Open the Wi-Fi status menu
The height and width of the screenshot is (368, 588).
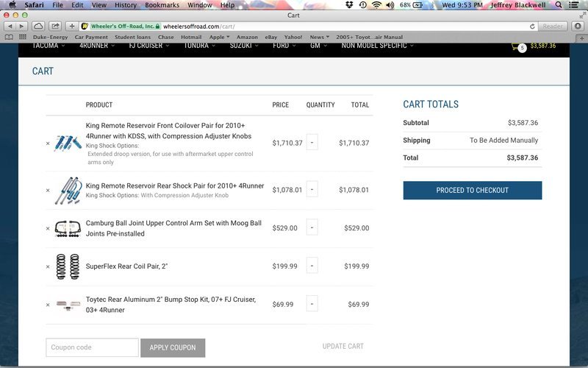point(376,5)
